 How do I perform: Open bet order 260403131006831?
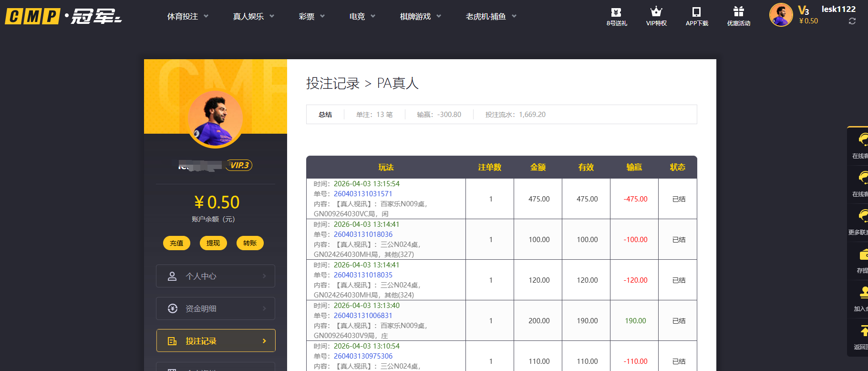coord(363,316)
